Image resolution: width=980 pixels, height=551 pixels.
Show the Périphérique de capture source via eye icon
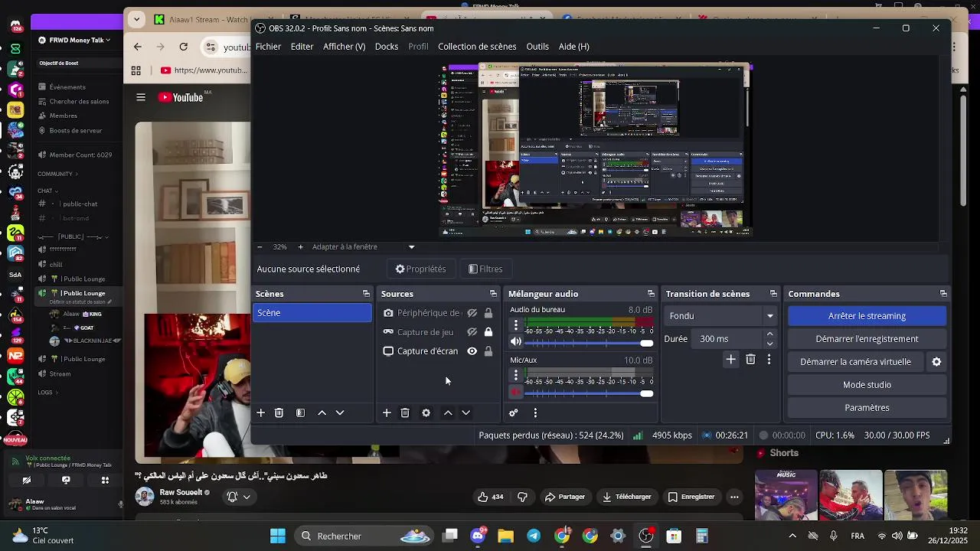(x=472, y=313)
